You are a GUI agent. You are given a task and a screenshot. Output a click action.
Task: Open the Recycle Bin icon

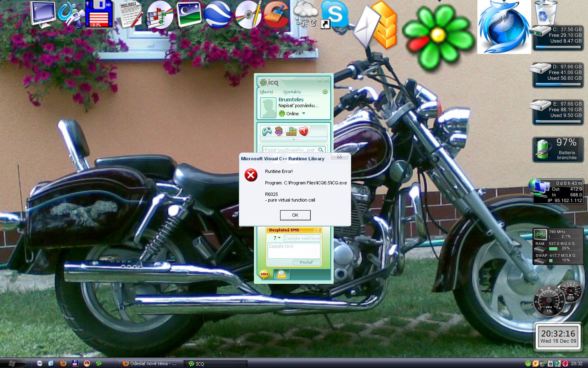546,13
